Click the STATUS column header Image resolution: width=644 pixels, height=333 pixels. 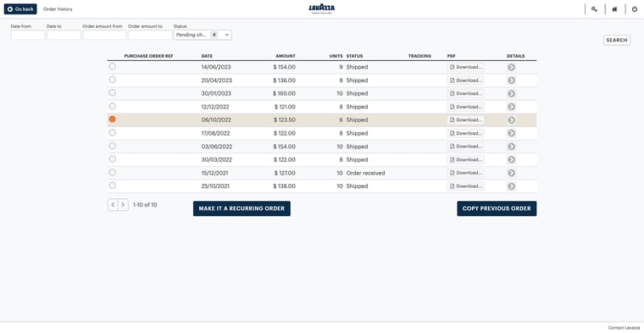354,56
